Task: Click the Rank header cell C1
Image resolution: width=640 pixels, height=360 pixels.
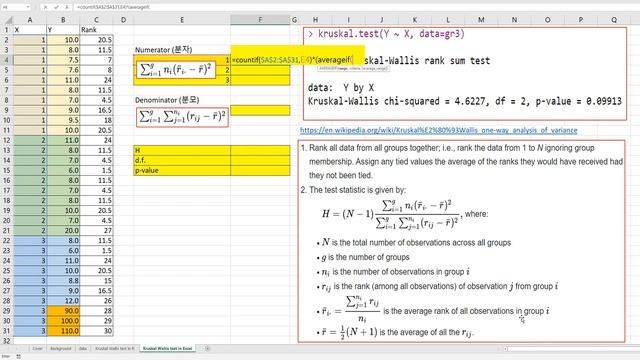Action: 96,30
